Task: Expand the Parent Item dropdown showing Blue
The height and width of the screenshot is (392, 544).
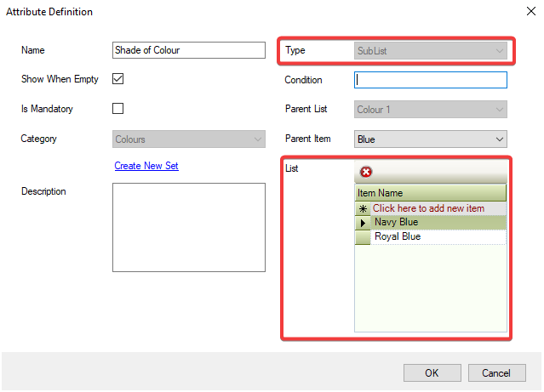Action: point(430,139)
